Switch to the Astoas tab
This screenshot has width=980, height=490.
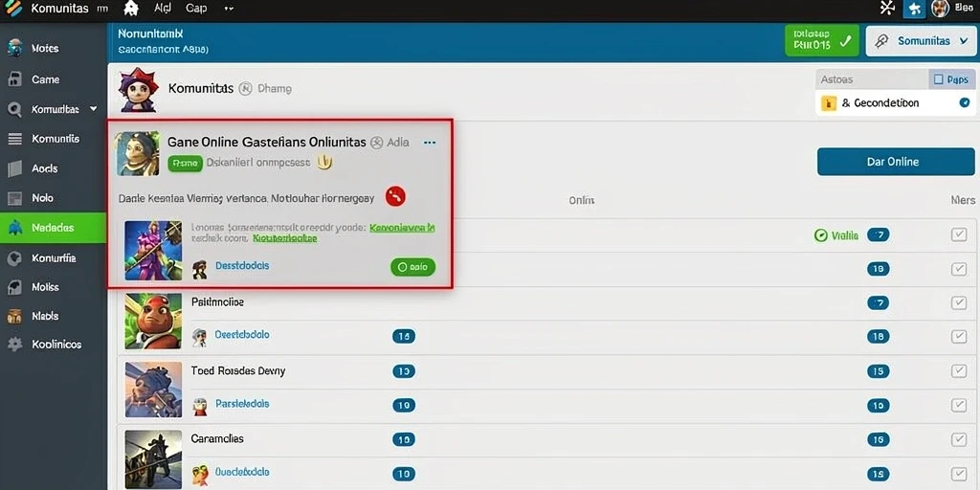(x=872, y=79)
